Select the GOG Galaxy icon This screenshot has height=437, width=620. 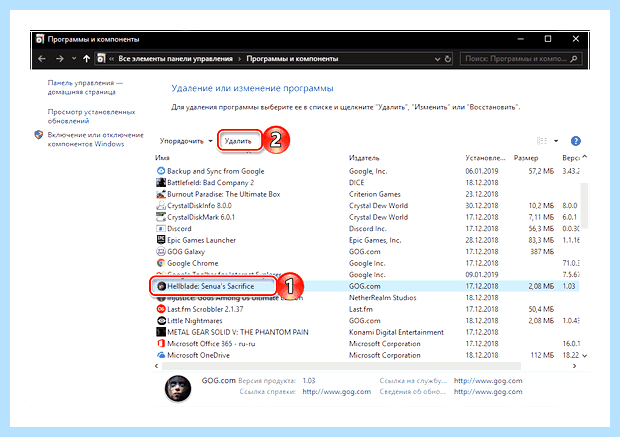(x=161, y=252)
